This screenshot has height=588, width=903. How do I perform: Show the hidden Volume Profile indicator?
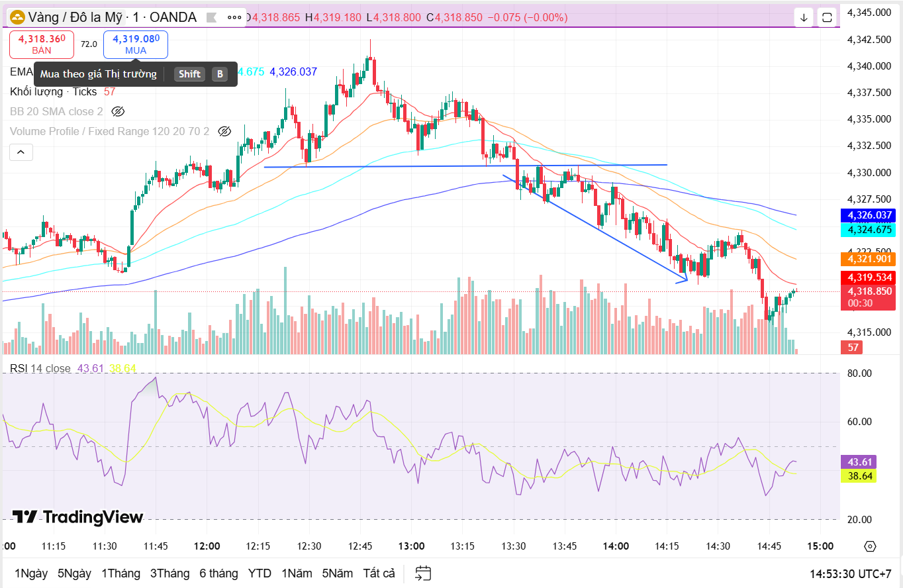(224, 131)
